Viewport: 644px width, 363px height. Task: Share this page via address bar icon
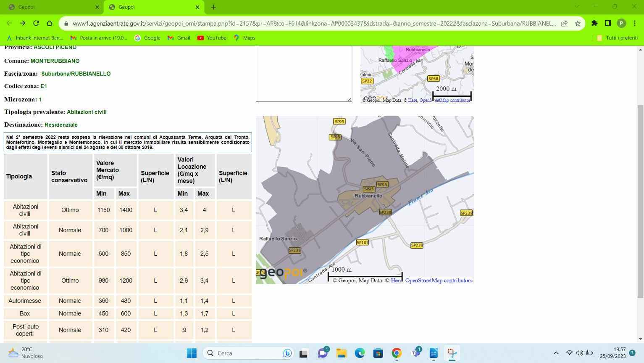click(x=564, y=24)
